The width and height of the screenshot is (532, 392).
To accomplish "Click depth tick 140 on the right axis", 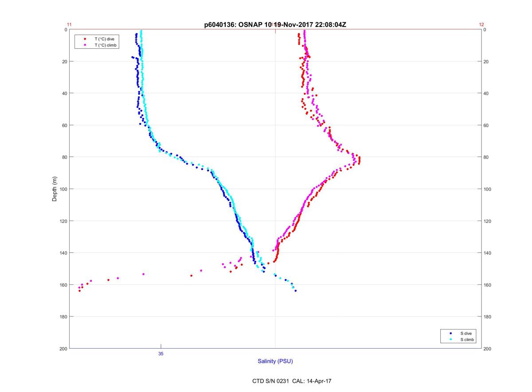I will [x=488, y=253].
